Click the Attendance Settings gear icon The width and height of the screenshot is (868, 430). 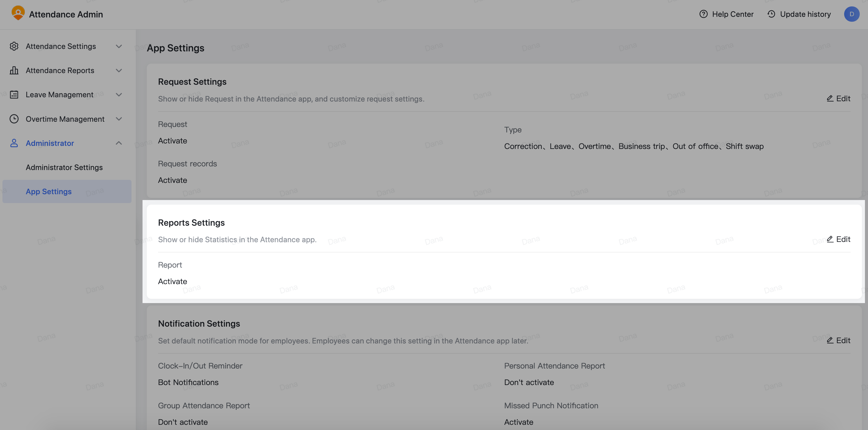14,46
